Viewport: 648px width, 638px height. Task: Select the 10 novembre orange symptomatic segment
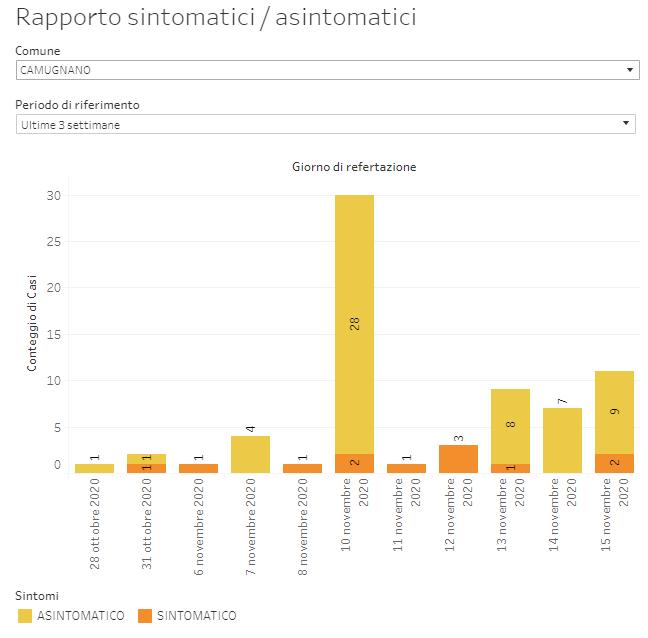(x=354, y=463)
